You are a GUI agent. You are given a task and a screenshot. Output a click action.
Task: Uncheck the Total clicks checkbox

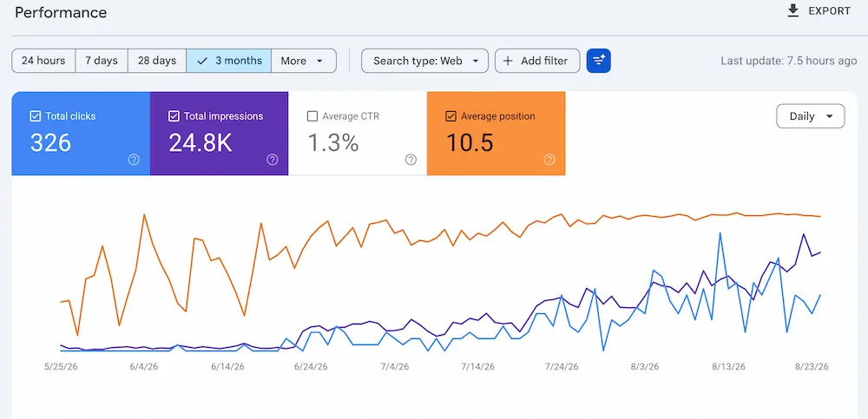(35, 116)
